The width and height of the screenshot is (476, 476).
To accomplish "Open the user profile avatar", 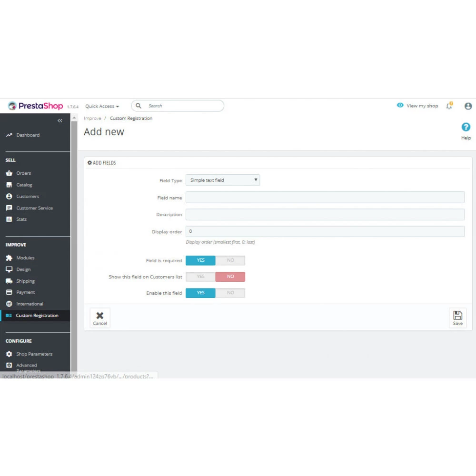I will coord(468,106).
